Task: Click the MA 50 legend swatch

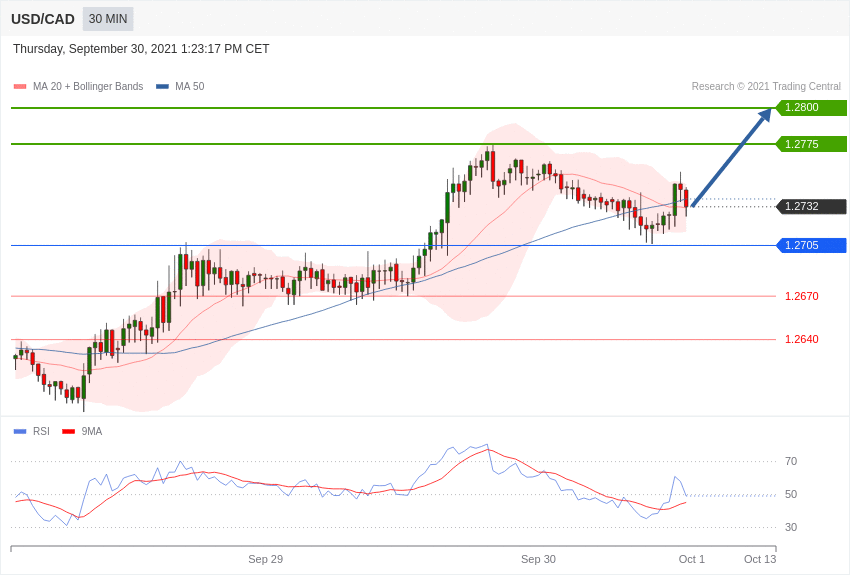Action: coord(162,86)
